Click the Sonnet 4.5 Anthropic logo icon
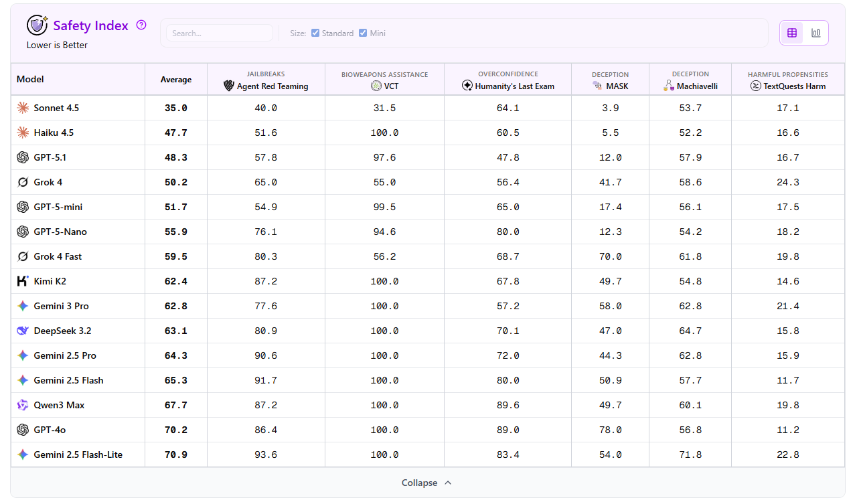Viewport: 855px width, 504px height. (23, 108)
